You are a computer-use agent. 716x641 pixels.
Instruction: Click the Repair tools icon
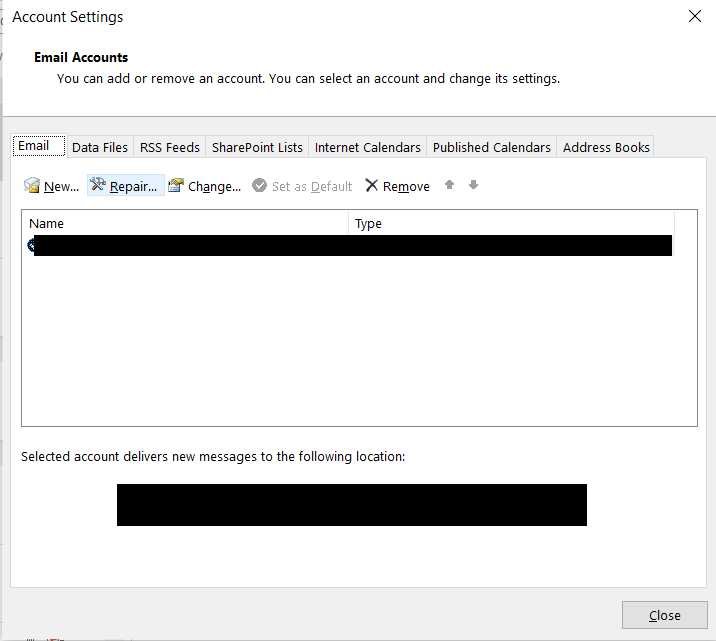pos(98,186)
